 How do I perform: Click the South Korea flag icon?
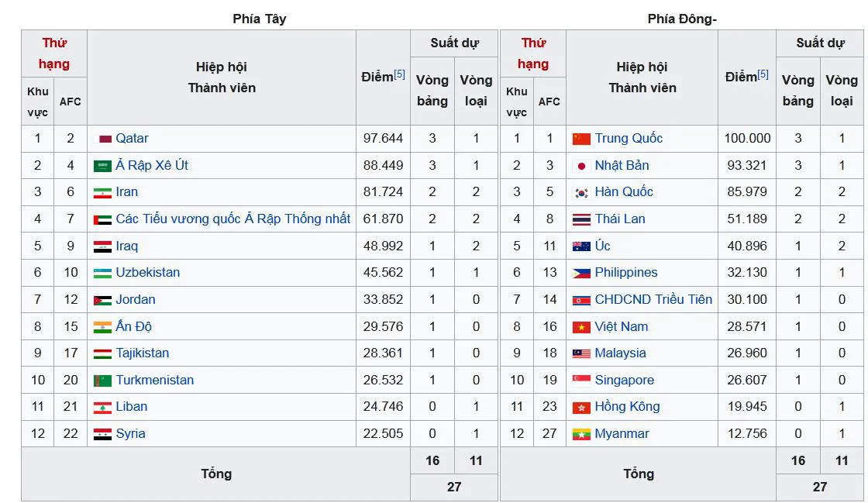coord(581,192)
